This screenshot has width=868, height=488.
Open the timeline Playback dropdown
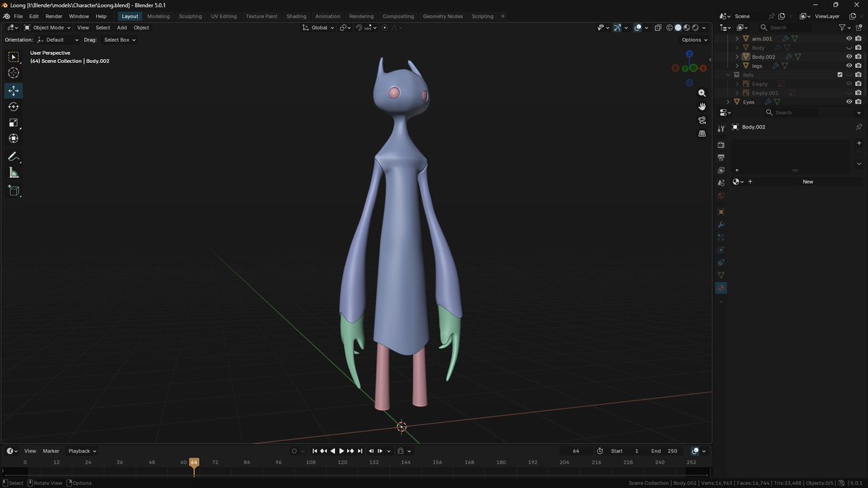pos(82,451)
